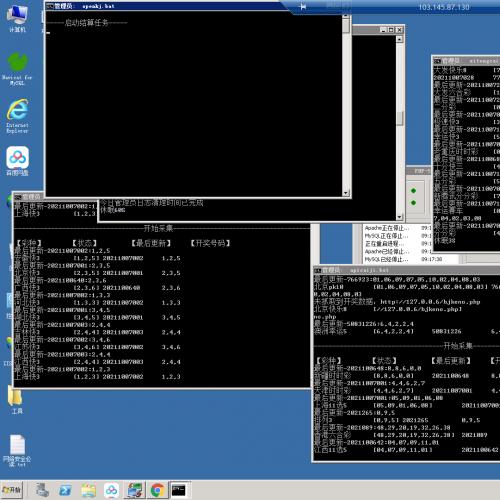The width and height of the screenshot is (500, 500).
Task: Open Server Manager from the taskbar
Action: [x=42, y=490]
